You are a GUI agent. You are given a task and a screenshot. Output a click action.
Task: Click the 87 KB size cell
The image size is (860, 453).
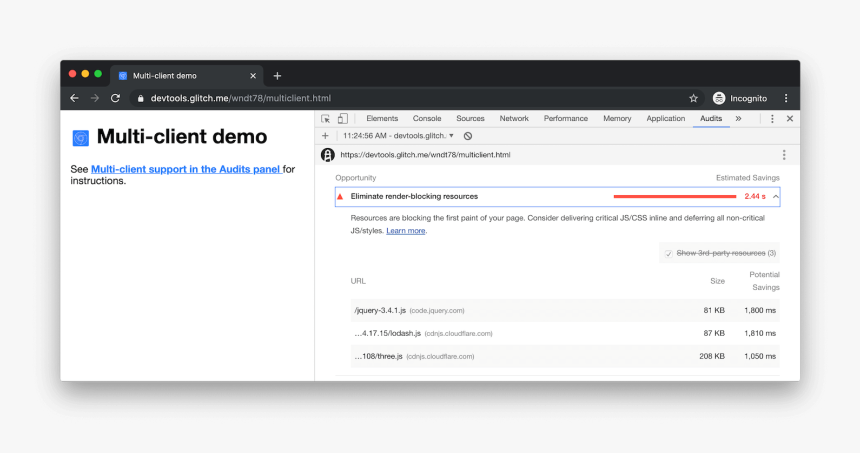714,333
